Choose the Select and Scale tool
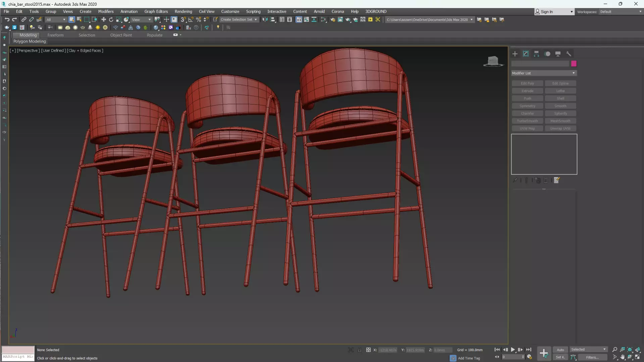This screenshot has width=644, height=362. pos(119,19)
